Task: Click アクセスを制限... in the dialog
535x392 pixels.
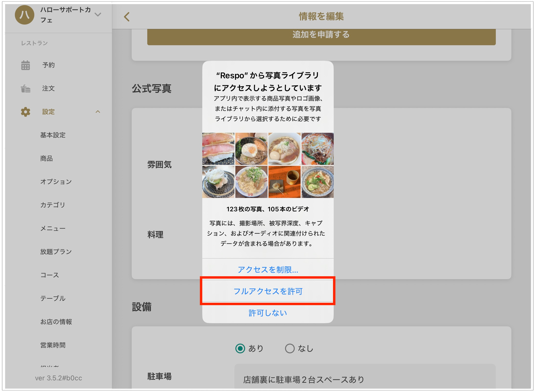Action: pos(268,269)
